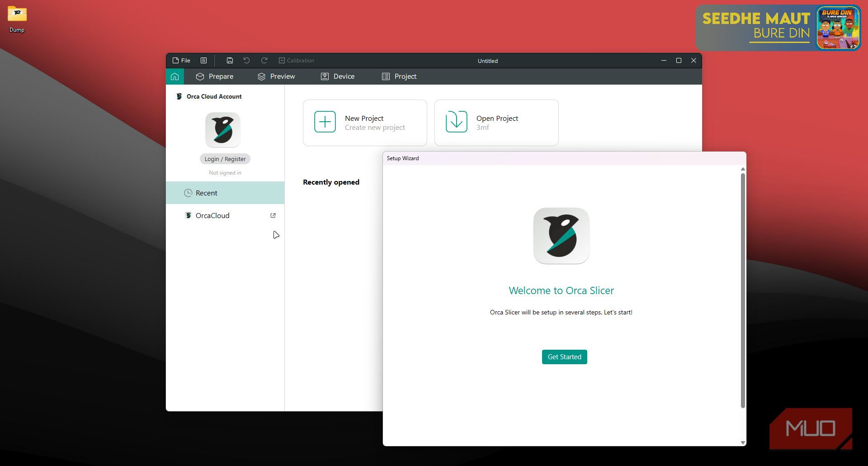The image size is (868, 466).
Task: Switch to the Device tab
Action: pos(338,76)
